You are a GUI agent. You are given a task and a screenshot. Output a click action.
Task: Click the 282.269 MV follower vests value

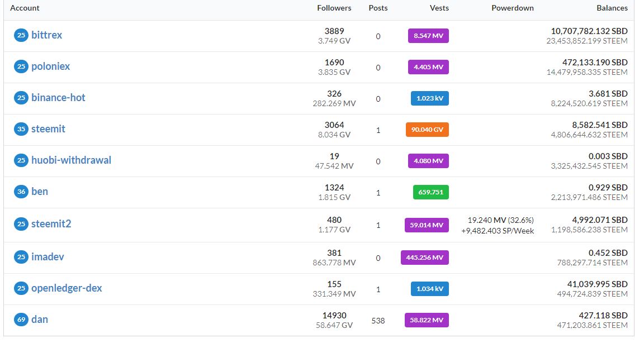click(x=334, y=103)
